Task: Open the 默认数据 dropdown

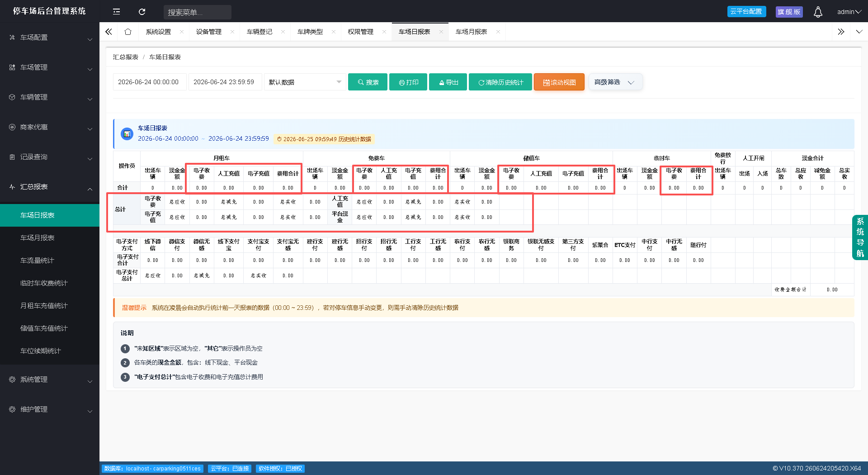Action: pyautogui.click(x=305, y=82)
